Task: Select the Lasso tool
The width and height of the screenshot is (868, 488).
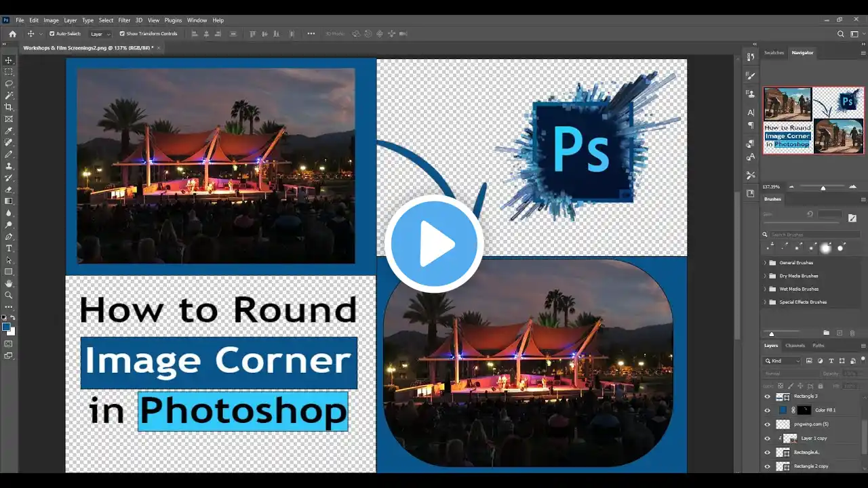Action: click(9, 83)
